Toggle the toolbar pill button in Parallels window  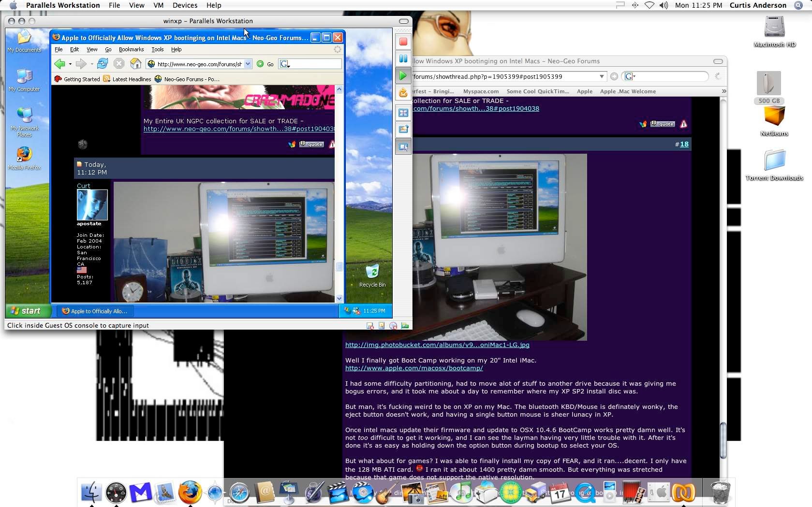[404, 21]
